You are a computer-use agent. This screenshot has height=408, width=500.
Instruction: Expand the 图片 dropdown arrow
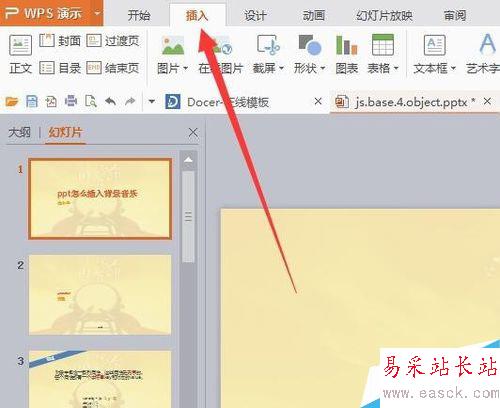tap(186, 68)
